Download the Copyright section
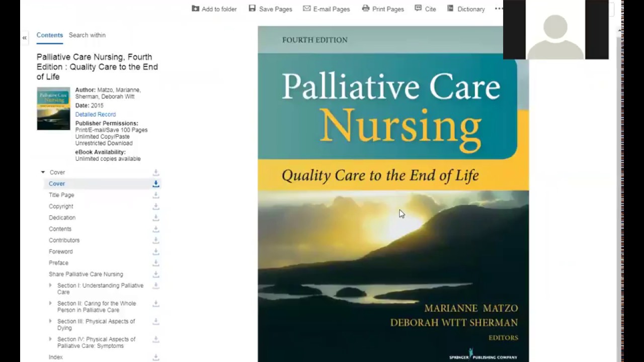644x362 pixels. pyautogui.click(x=156, y=207)
